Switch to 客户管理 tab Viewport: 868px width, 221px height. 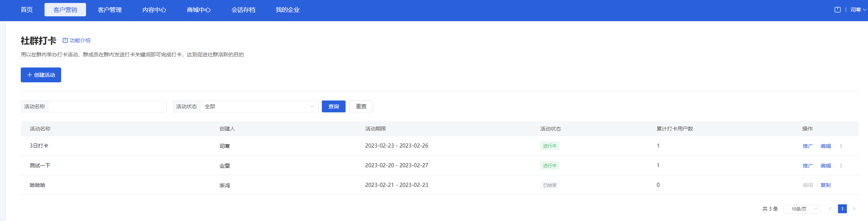click(110, 10)
